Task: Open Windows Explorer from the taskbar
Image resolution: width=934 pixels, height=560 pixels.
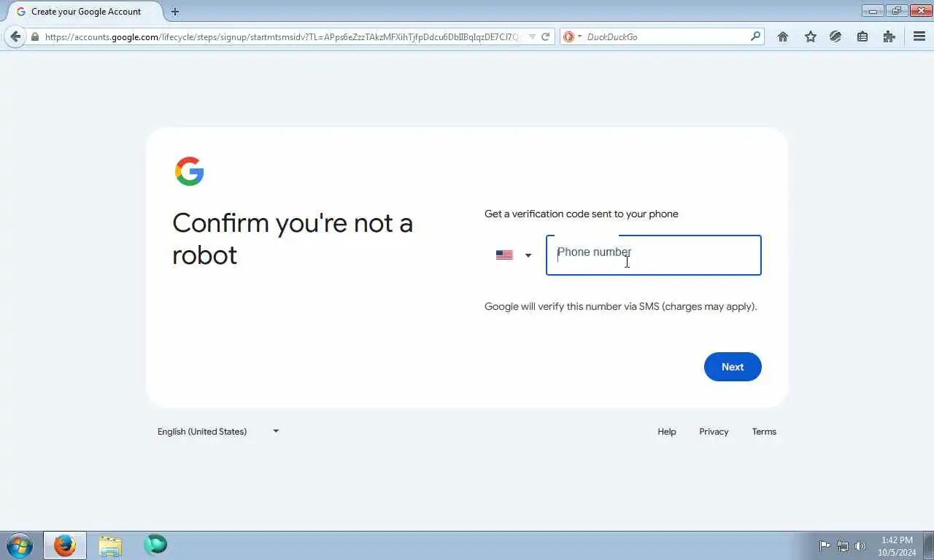Action: 110,545
